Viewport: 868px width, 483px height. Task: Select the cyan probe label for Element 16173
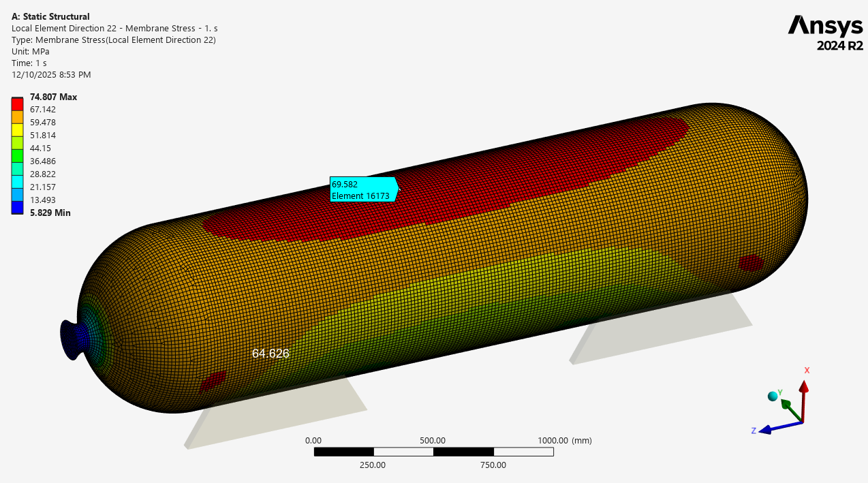tap(362, 190)
